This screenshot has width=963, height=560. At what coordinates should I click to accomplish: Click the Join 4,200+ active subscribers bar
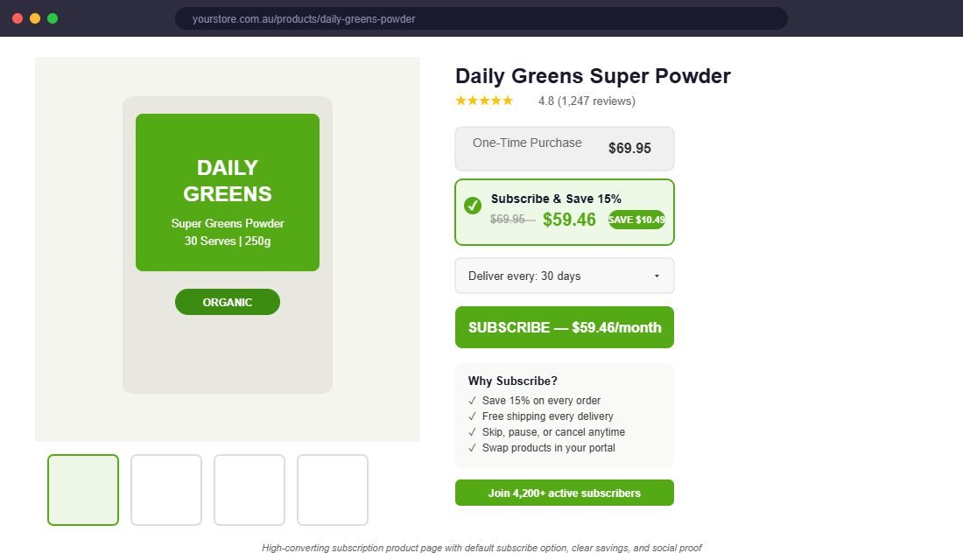point(564,493)
